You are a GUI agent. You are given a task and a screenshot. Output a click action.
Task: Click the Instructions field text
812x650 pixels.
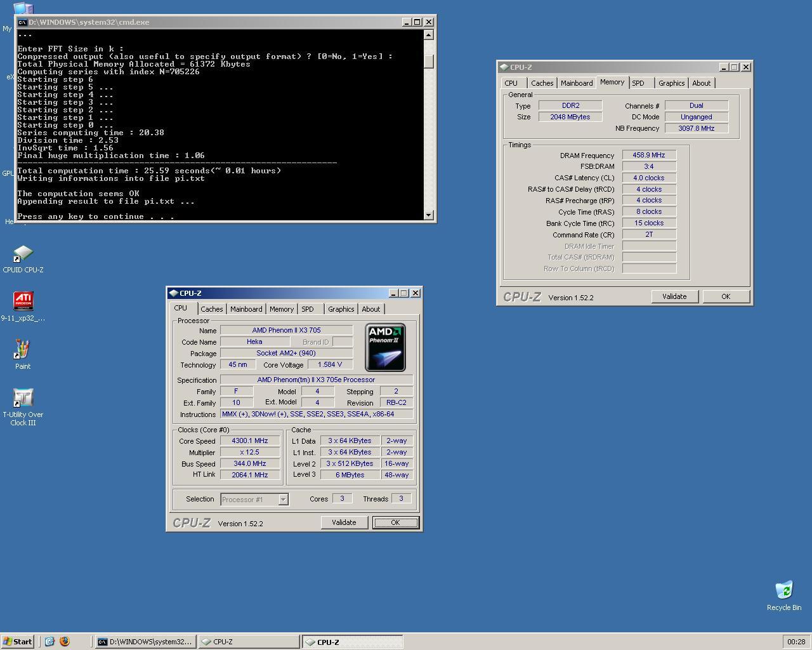point(316,414)
